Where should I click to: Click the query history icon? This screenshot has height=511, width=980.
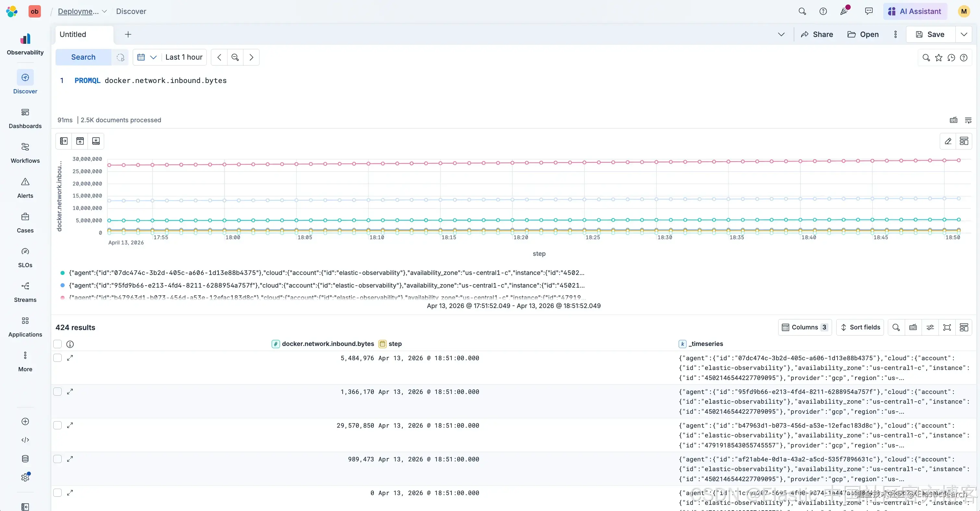[951, 57]
